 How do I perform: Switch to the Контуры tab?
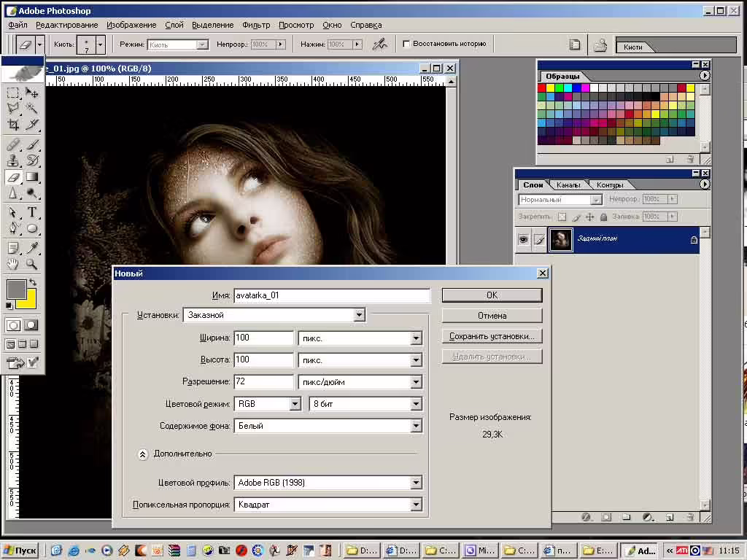coord(610,184)
